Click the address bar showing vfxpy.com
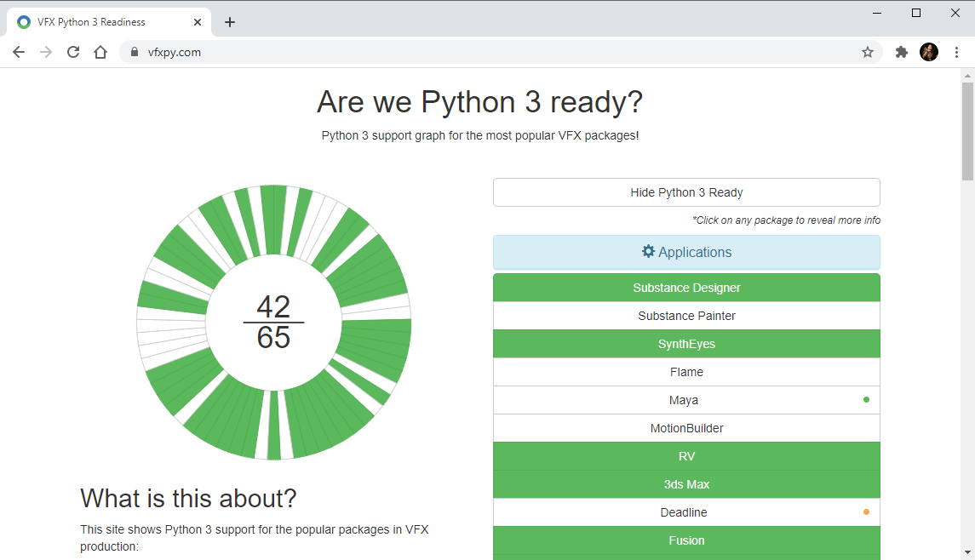975x560 pixels. 494,52
